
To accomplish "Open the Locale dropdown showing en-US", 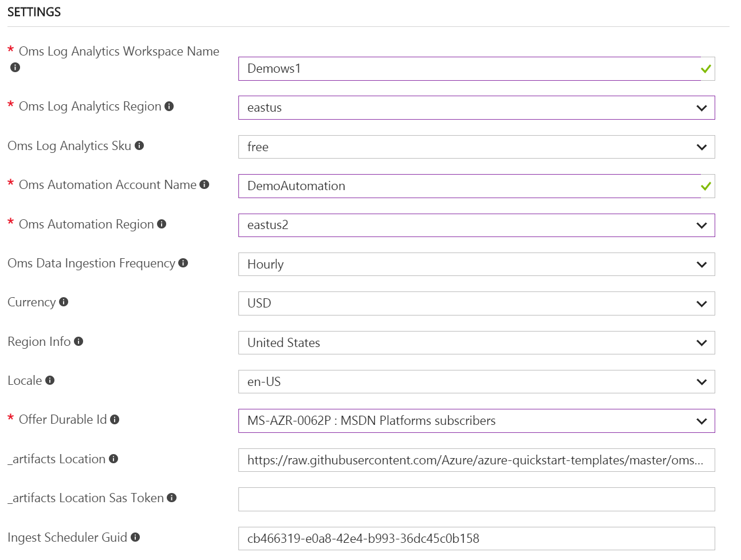I will 477,382.
